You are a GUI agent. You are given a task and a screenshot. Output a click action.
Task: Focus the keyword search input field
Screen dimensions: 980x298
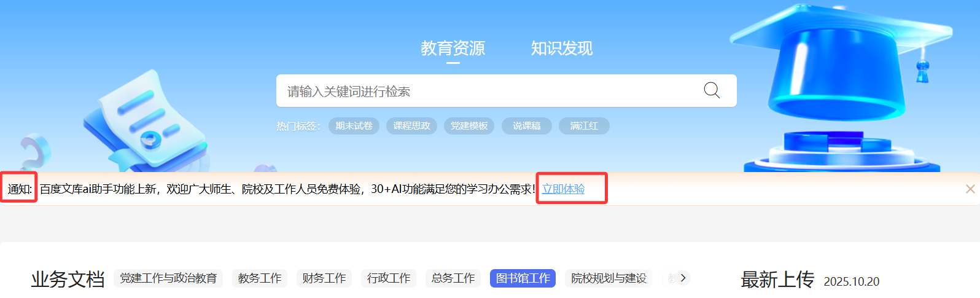point(485,91)
